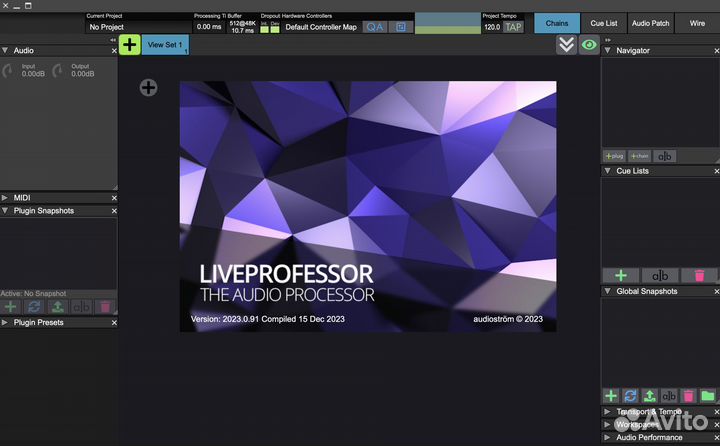
Task: Recall global snapshot with upload arrow icon
Action: tap(649, 395)
